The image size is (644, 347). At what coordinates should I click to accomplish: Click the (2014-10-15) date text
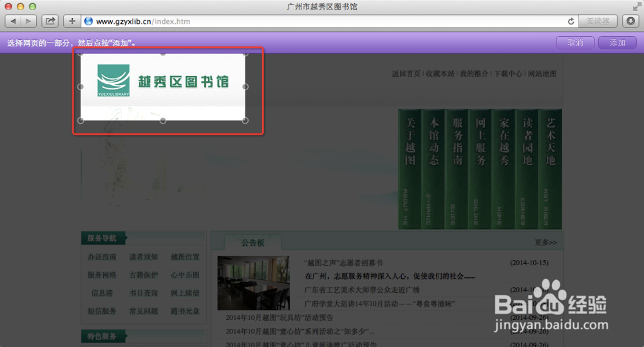(529, 263)
